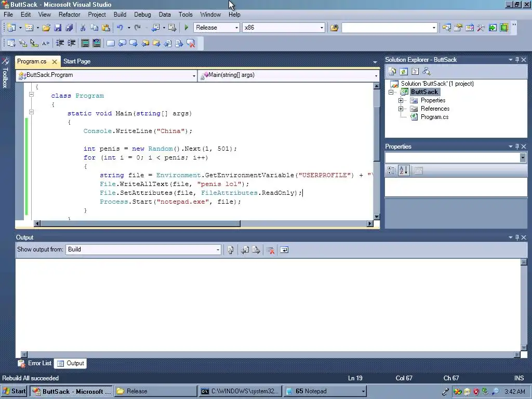Expand the References node in Solution Explorer
The image size is (532, 399).
click(401, 109)
